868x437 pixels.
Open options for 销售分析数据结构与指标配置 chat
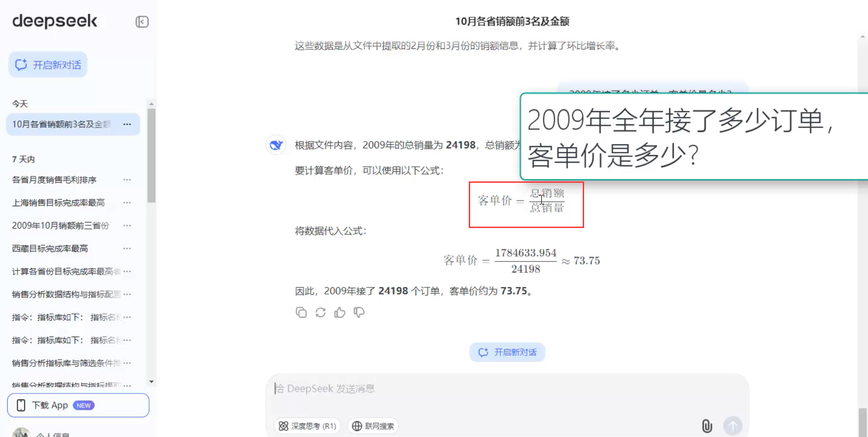127,294
